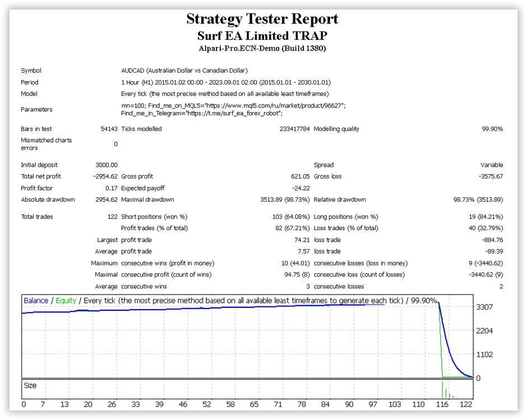Click the mn=100 parameters line

pos(234,105)
